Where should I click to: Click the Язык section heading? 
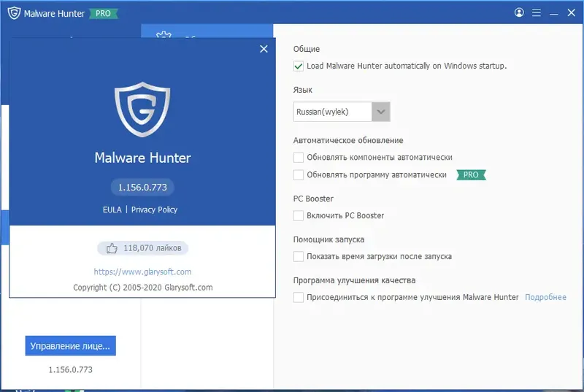(302, 90)
